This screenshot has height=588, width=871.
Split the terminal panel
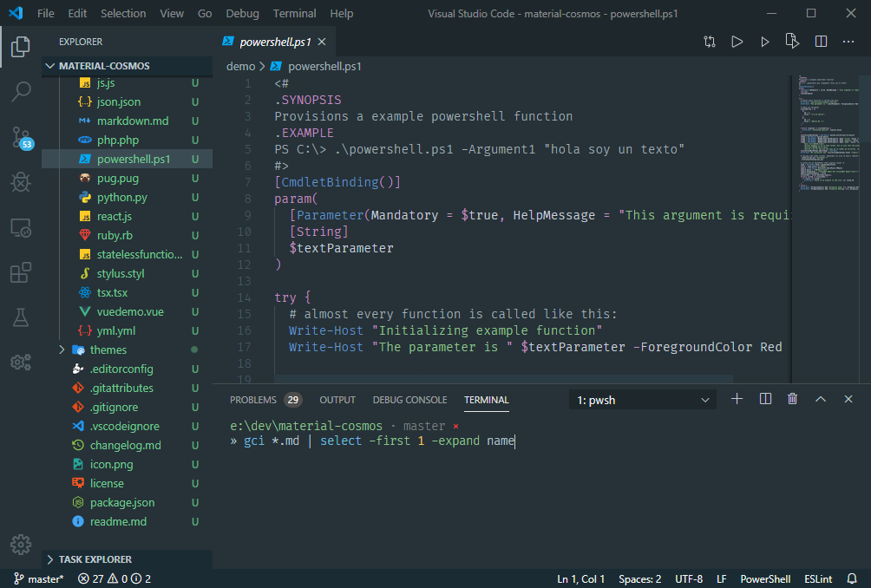coord(765,399)
